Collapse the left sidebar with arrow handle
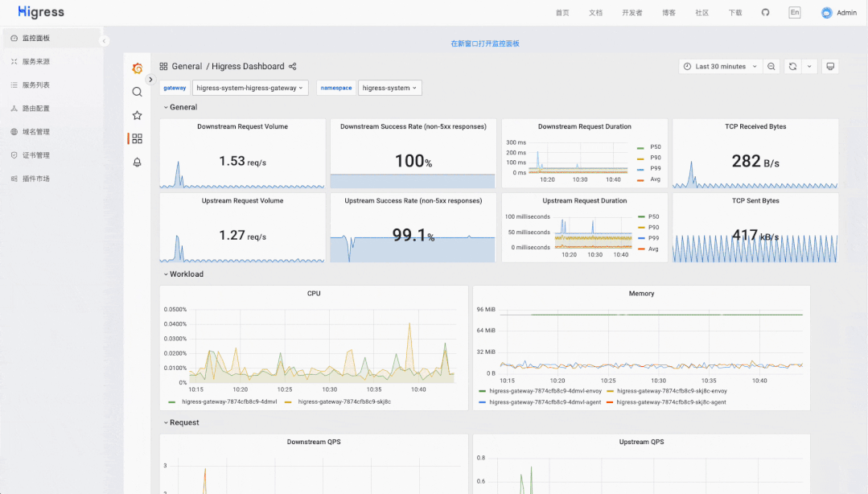Screen dimensions: 868x494 pyautogui.click(x=104, y=40)
